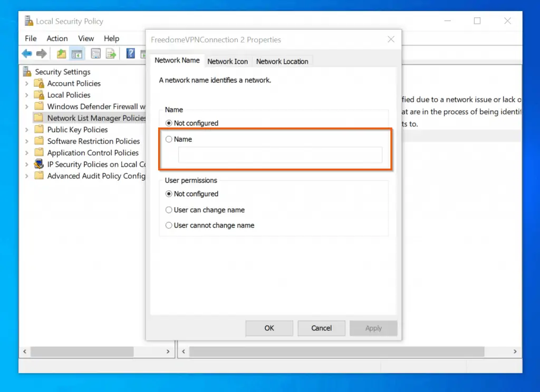
Task: Click the IP Security Policies computer icon
Action: [x=38, y=164]
